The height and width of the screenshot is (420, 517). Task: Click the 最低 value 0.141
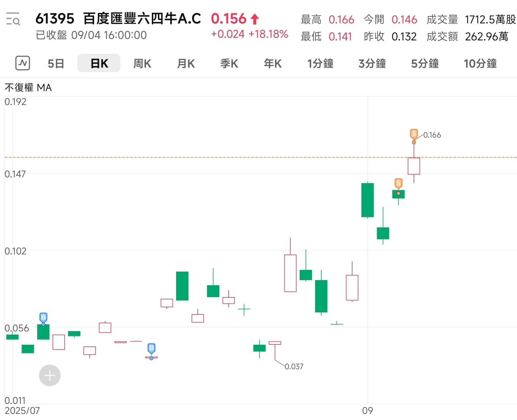pyautogui.click(x=340, y=37)
